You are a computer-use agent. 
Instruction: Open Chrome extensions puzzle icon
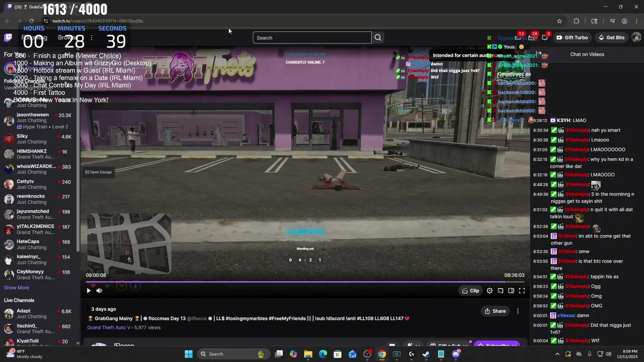[577, 21]
